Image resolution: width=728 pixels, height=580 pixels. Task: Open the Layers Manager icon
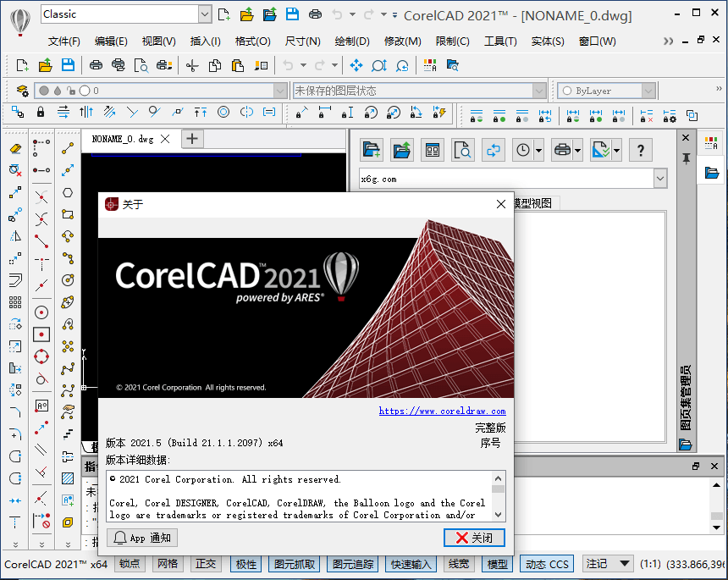coord(22,91)
